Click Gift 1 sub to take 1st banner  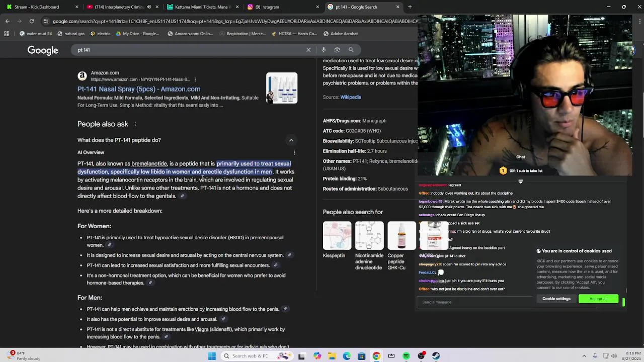pos(521,171)
